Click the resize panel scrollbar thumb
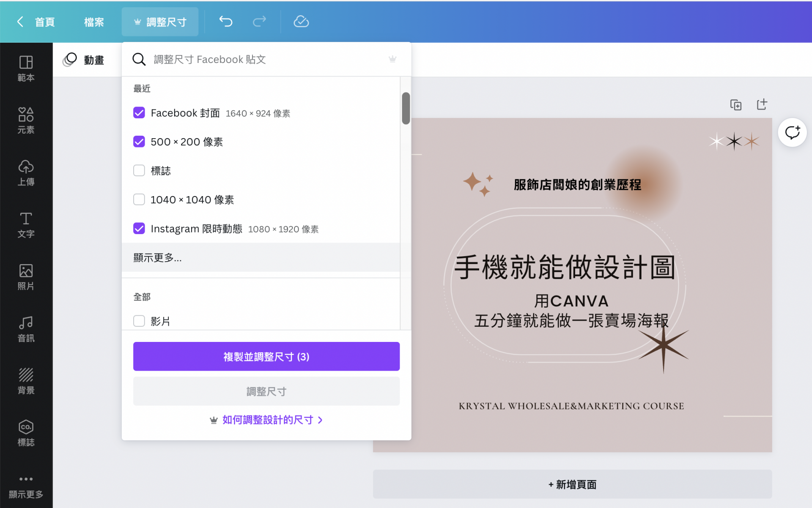 (x=406, y=108)
